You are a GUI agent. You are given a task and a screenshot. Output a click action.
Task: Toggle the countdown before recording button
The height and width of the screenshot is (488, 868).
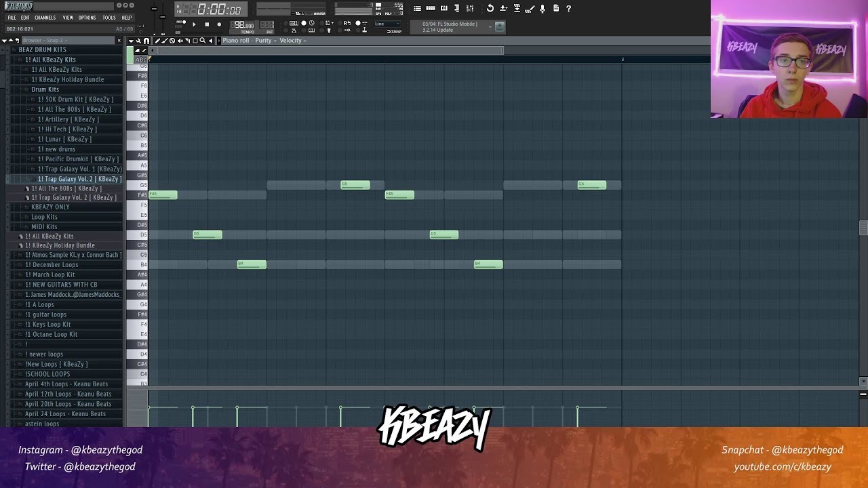click(x=312, y=23)
